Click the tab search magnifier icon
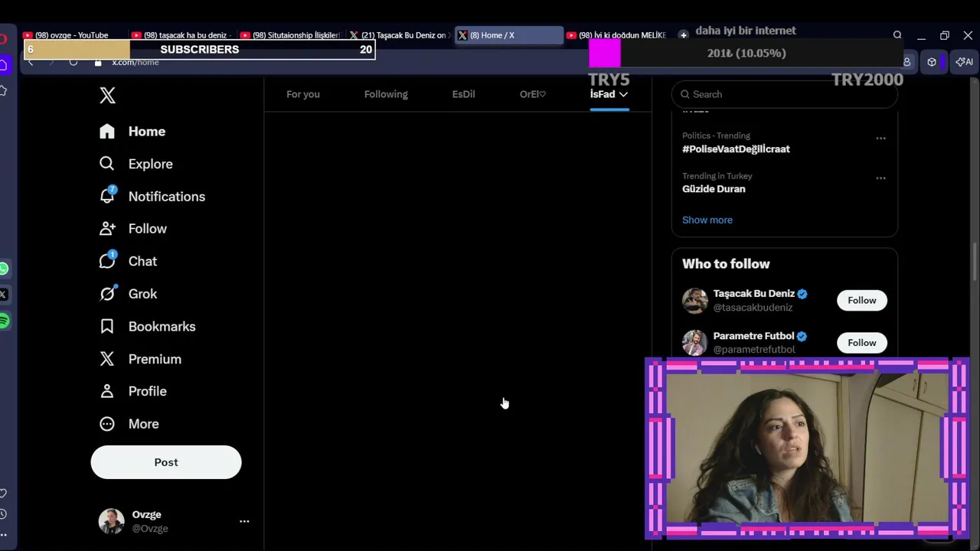 [897, 35]
